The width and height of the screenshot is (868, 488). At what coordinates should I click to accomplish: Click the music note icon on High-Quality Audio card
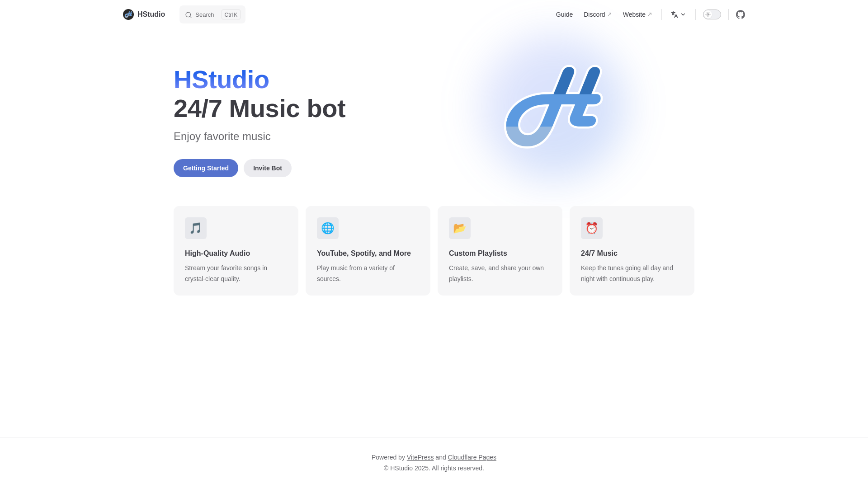(196, 228)
